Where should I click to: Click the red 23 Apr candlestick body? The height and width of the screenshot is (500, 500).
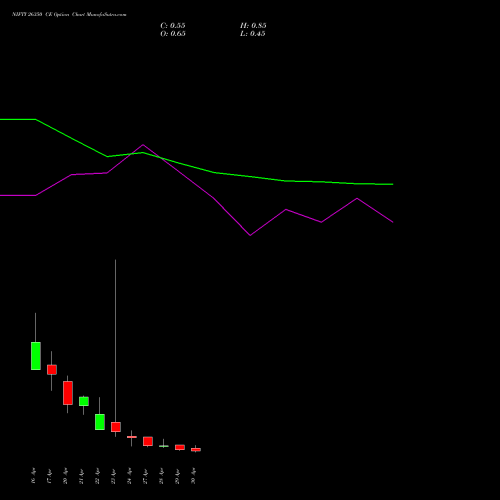[116, 427]
